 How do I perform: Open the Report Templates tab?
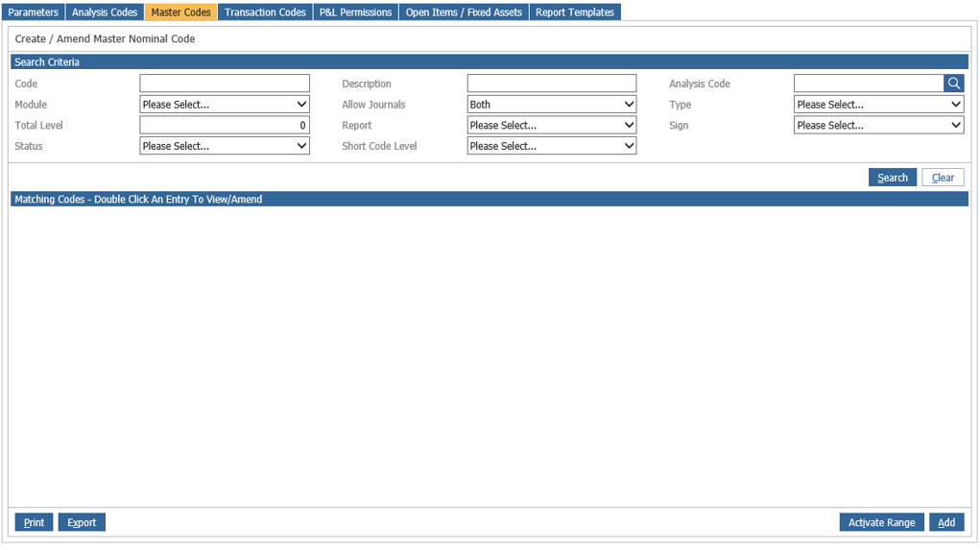coord(575,12)
